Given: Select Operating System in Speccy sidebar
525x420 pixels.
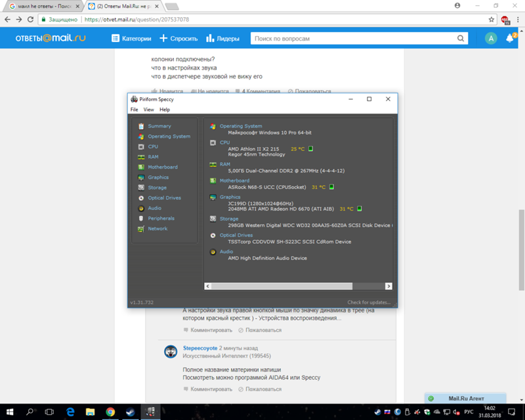Looking at the screenshot, I should pos(169,136).
